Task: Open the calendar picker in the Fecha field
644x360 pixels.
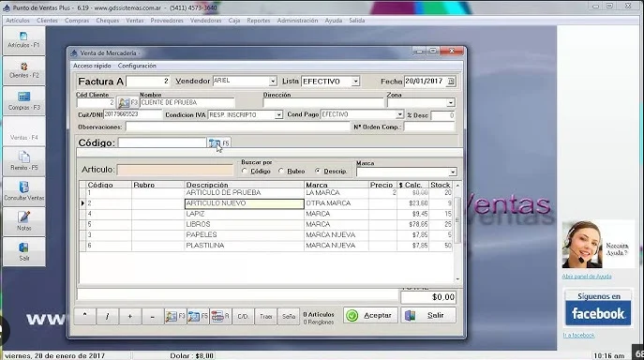Action: 451,82
